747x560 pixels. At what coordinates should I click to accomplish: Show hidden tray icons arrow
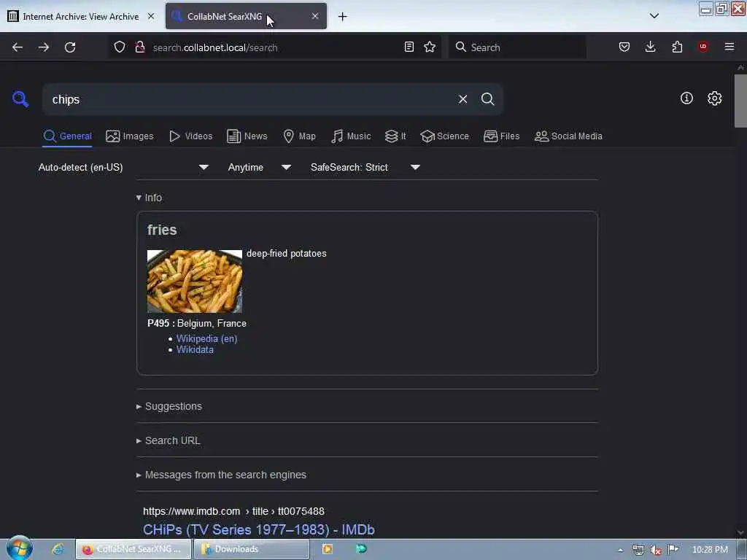pos(620,550)
